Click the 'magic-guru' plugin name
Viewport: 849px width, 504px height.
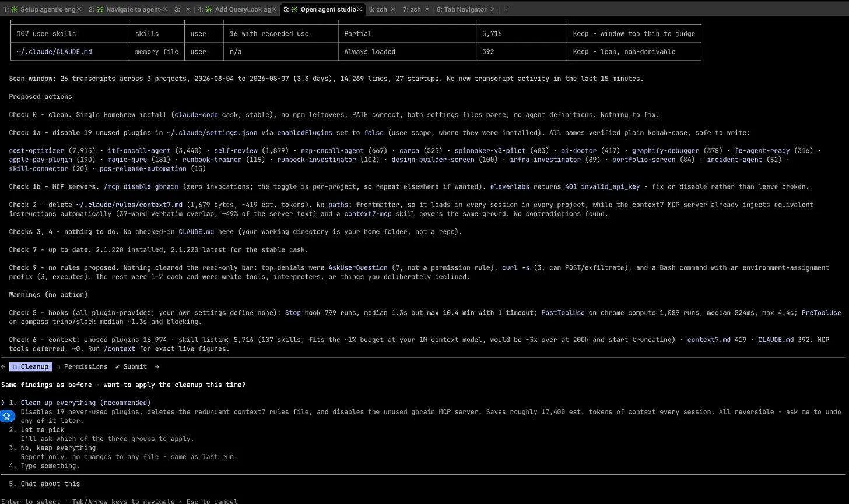(126, 160)
